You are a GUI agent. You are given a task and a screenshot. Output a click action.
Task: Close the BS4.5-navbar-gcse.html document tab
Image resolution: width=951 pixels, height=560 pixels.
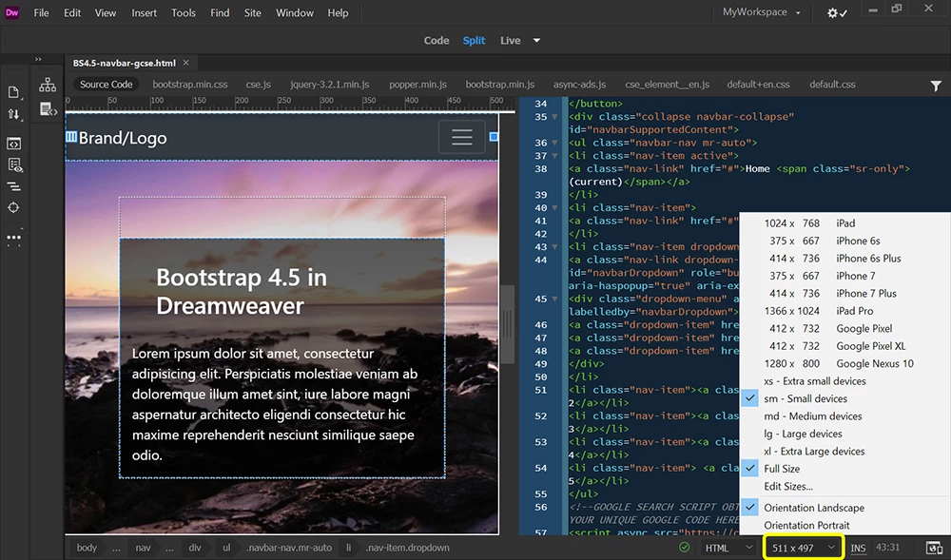[186, 63]
